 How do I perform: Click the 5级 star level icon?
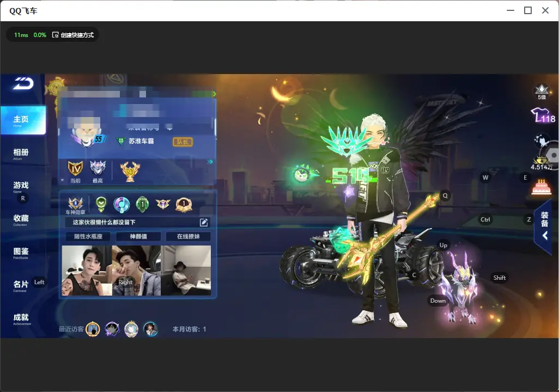[542, 92]
